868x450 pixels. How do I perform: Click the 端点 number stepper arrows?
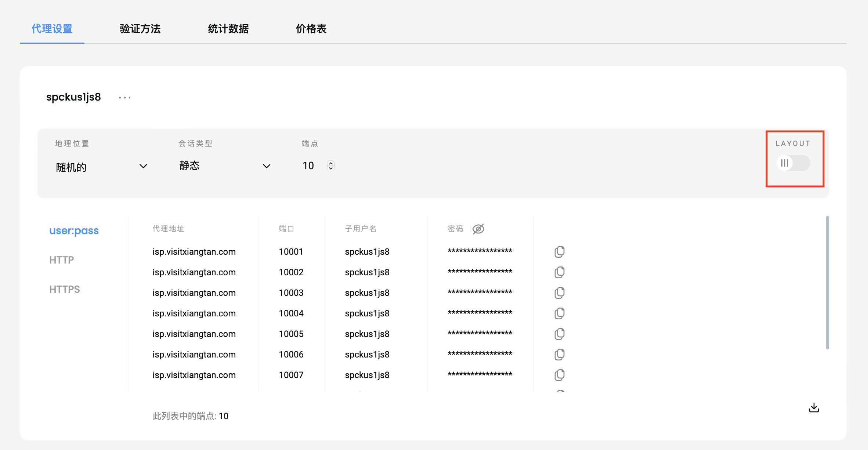click(331, 166)
